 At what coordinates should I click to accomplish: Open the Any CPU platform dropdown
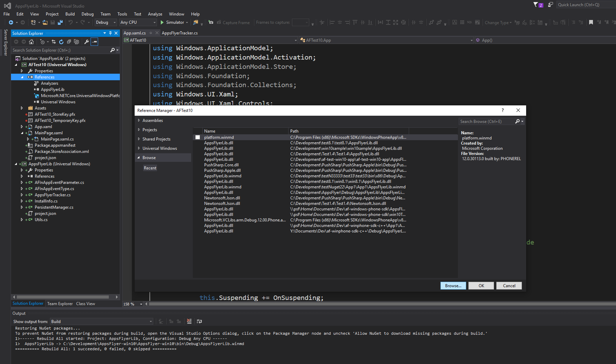pos(138,22)
